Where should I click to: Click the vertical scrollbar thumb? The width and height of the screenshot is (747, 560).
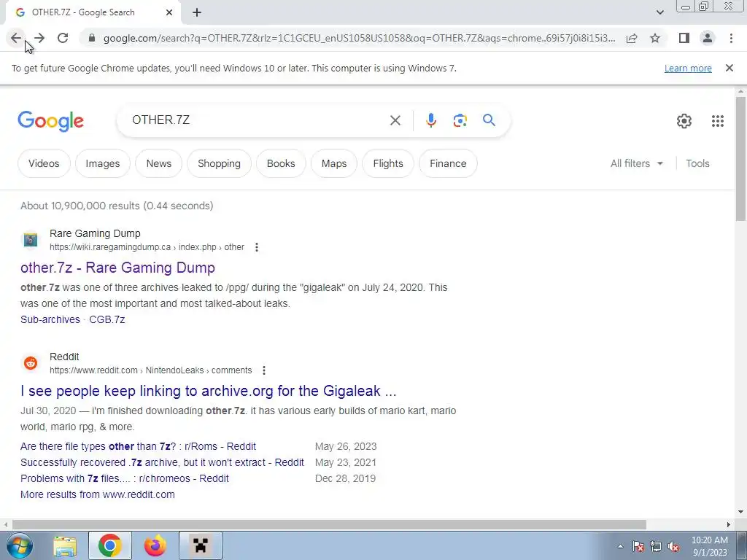tap(740, 158)
